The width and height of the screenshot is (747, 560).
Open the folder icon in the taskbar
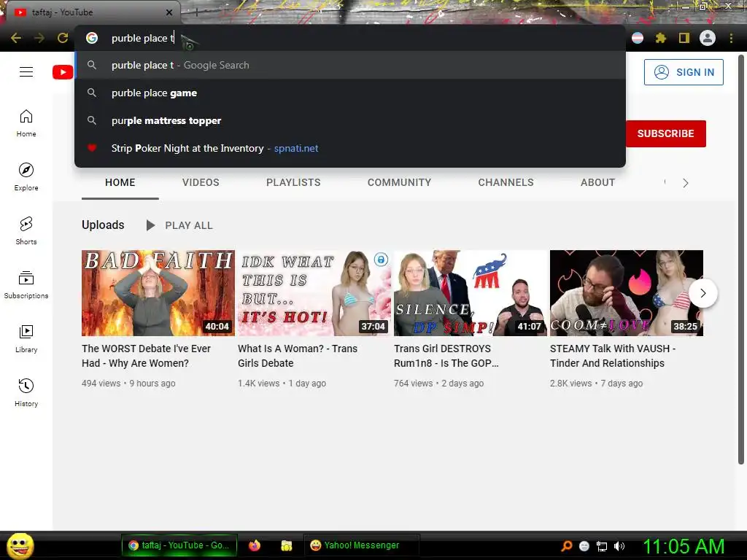click(286, 545)
